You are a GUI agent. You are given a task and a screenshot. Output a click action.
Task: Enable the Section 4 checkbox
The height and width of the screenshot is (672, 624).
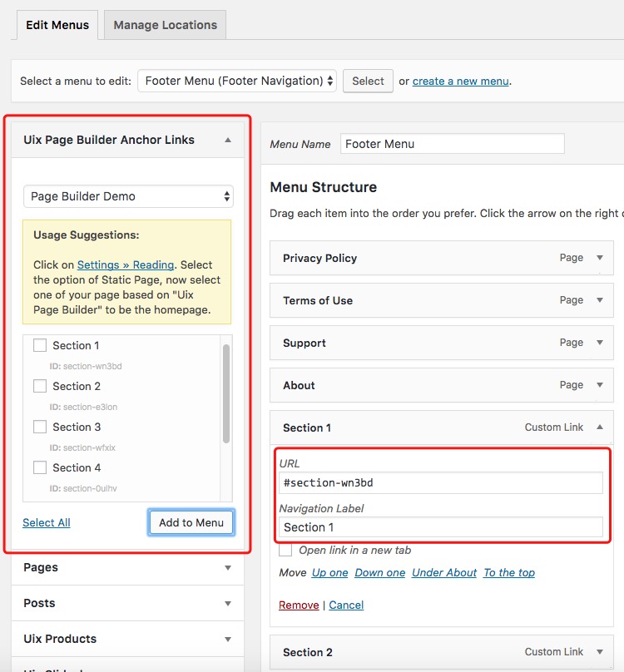click(x=40, y=467)
